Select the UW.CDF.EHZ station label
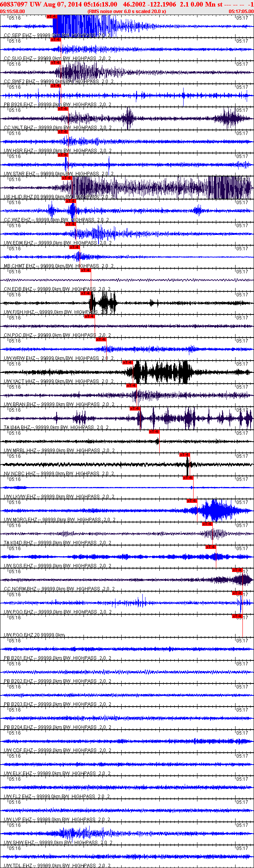Viewport: 254px width, 868px height. click(57, 750)
